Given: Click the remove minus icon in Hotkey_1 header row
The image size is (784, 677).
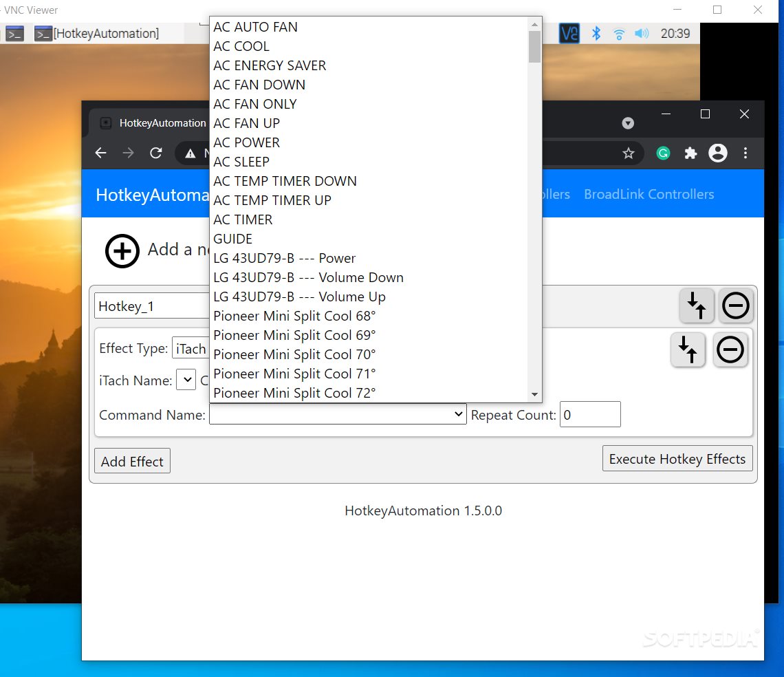Looking at the screenshot, I should pyautogui.click(x=735, y=305).
